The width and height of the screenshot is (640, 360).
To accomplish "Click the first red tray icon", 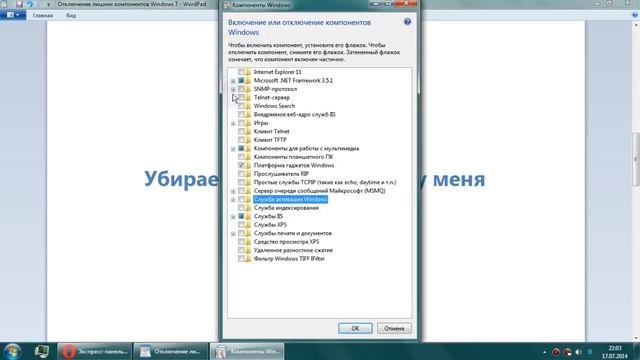I will coord(556,352).
